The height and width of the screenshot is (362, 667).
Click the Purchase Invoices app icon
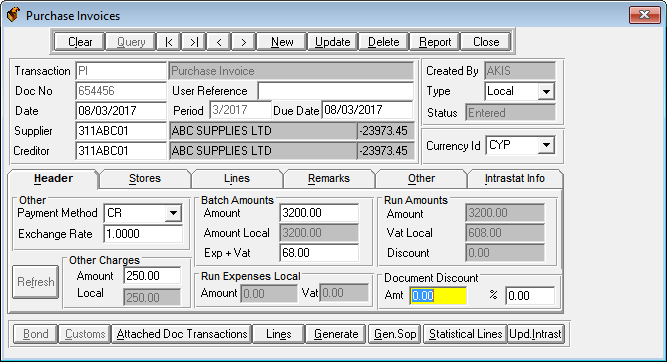(x=13, y=15)
